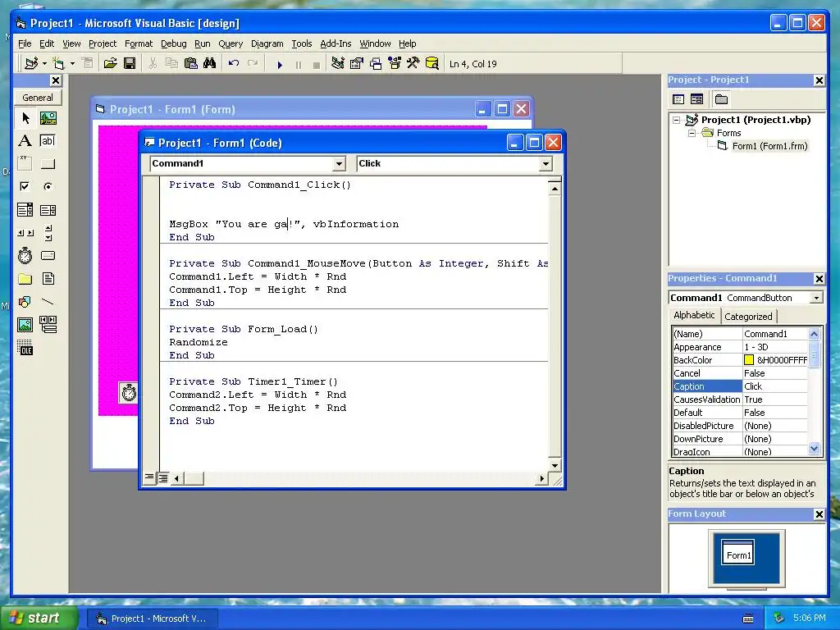This screenshot has height=630, width=840.
Task: Click the Find binoculars icon
Action: coord(209,63)
